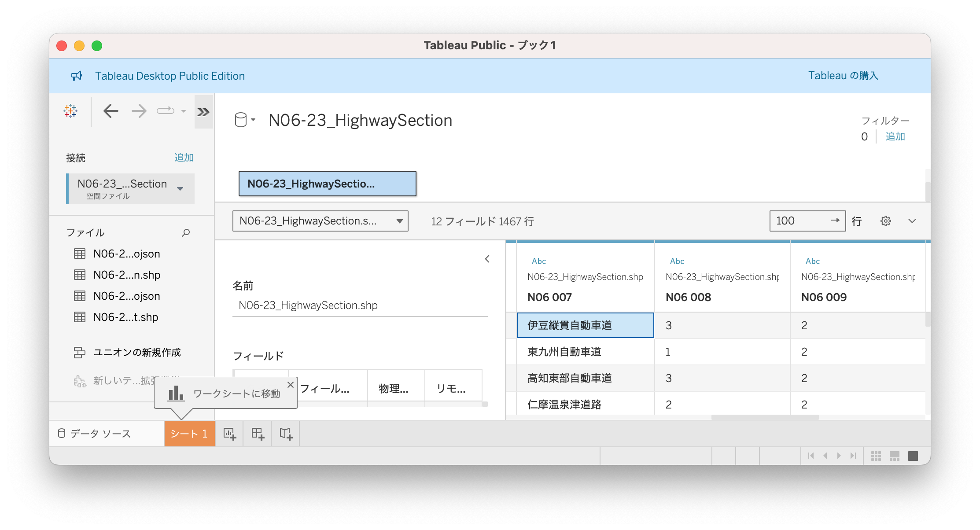Select the データ ソース tab
The width and height of the screenshot is (980, 530).
95,434
